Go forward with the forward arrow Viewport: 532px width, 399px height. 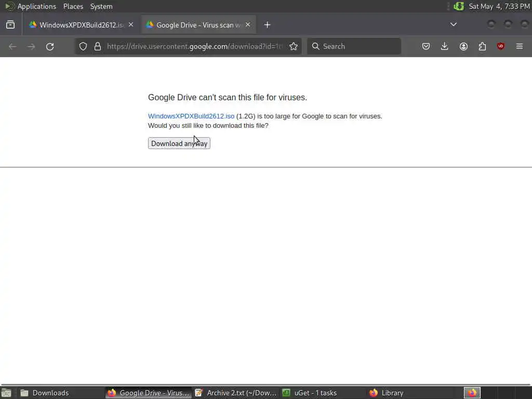(x=31, y=46)
